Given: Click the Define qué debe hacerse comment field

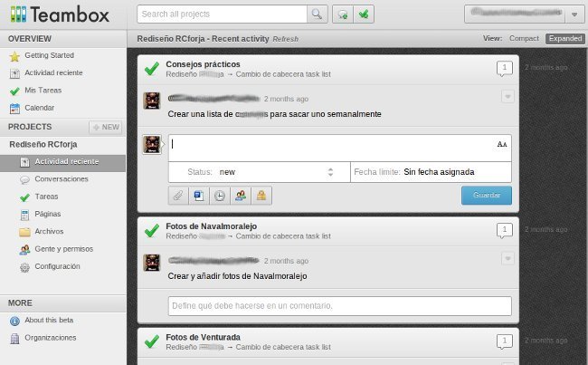Looking at the screenshot, I should pyautogui.click(x=340, y=306).
